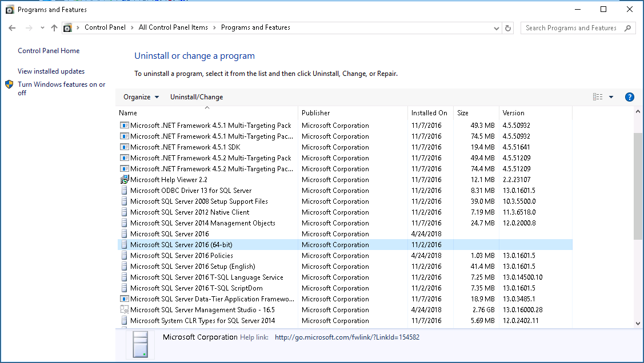Click icon of SQL Server 2014 Management Objects
This screenshot has height=363, width=644.
(x=124, y=223)
